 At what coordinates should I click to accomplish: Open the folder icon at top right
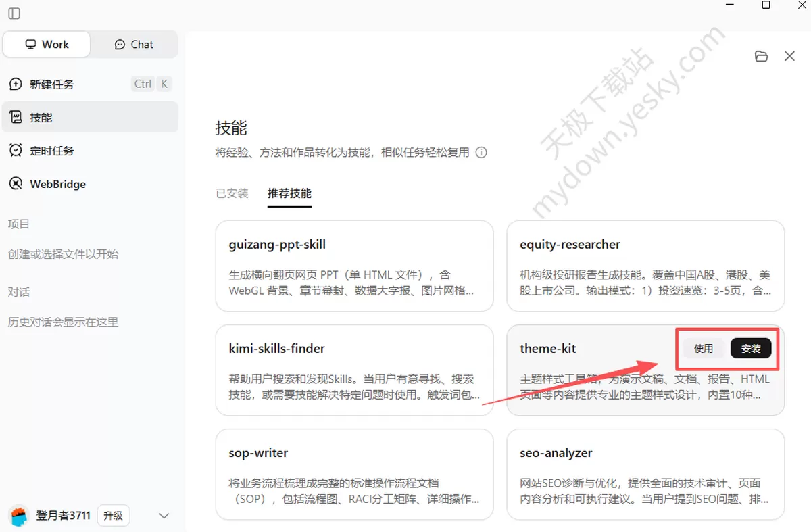[762, 56]
